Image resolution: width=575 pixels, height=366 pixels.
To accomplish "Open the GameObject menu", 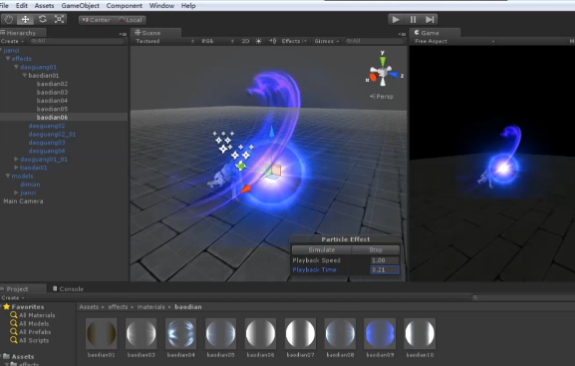I will (80, 6).
